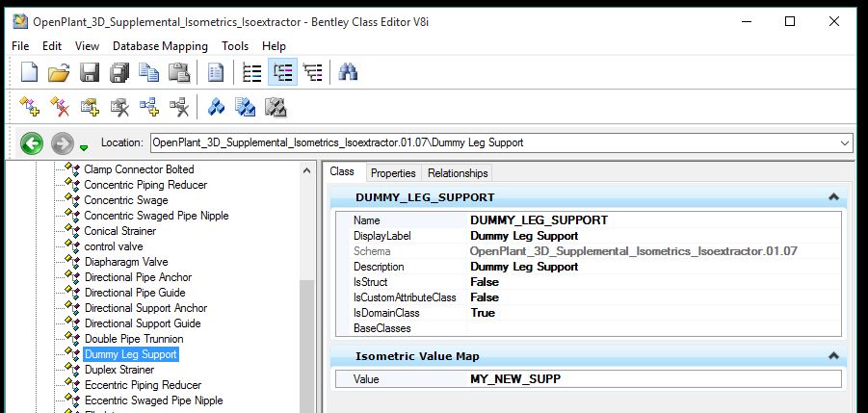This screenshot has width=868, height=413.
Task: Open the document properties icon
Action: 216,72
